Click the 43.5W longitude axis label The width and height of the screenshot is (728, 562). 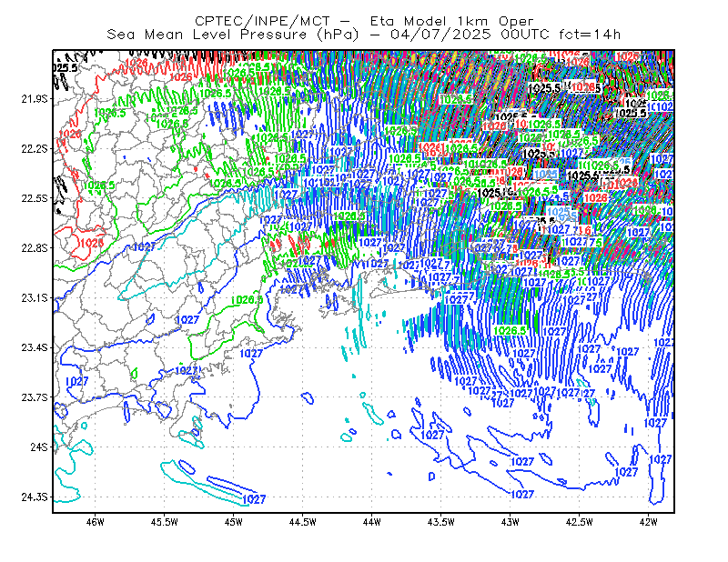pos(441,522)
